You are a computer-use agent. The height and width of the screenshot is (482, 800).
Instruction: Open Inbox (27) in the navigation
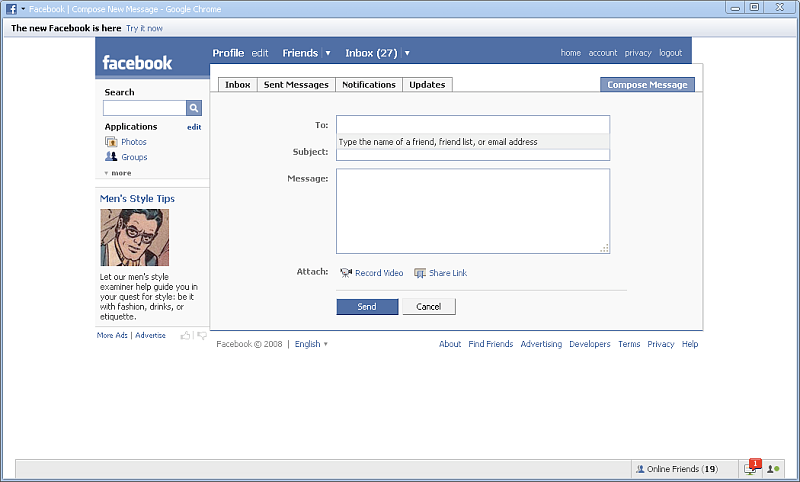point(371,53)
